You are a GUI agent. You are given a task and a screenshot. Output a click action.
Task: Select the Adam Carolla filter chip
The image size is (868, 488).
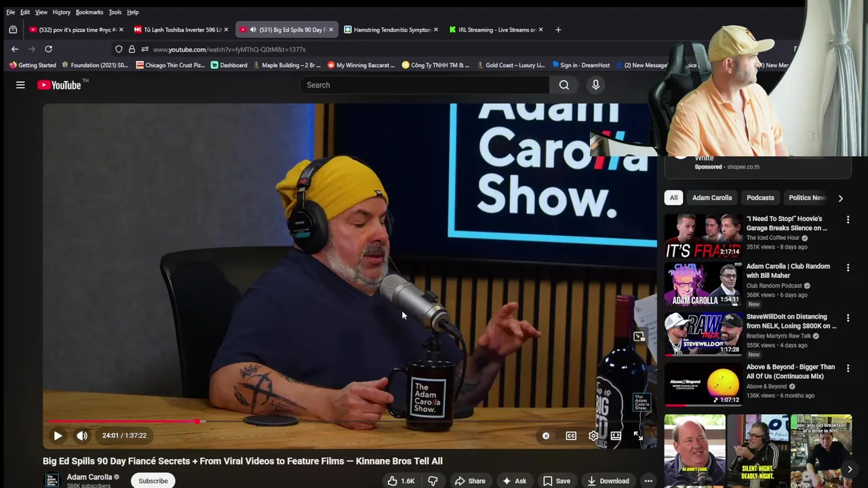[x=712, y=198]
